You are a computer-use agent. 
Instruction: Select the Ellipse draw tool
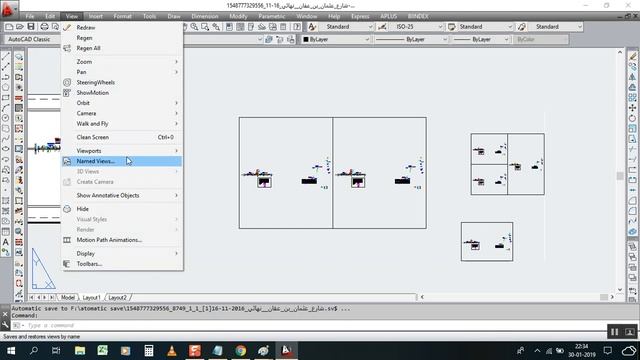(x=6, y=149)
